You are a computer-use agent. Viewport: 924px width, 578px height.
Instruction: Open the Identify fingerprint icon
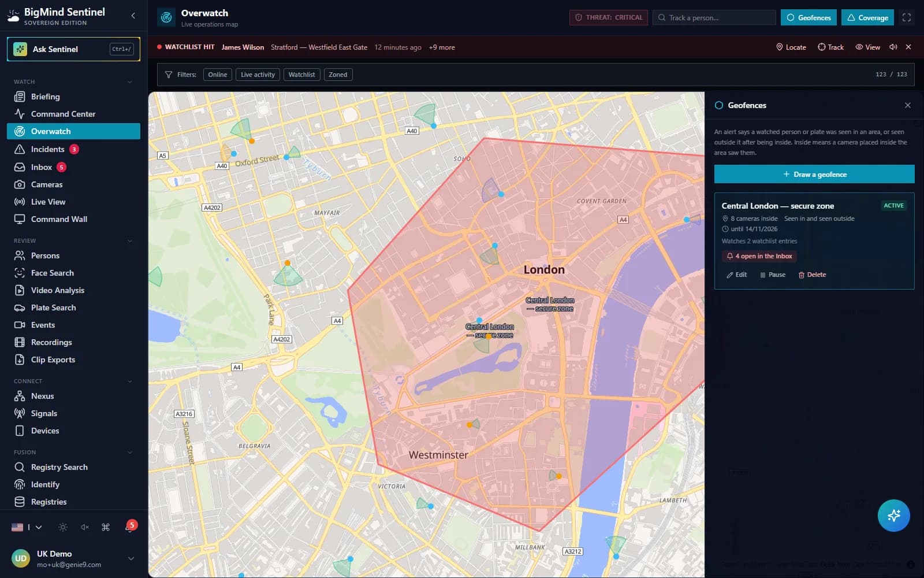(20, 484)
